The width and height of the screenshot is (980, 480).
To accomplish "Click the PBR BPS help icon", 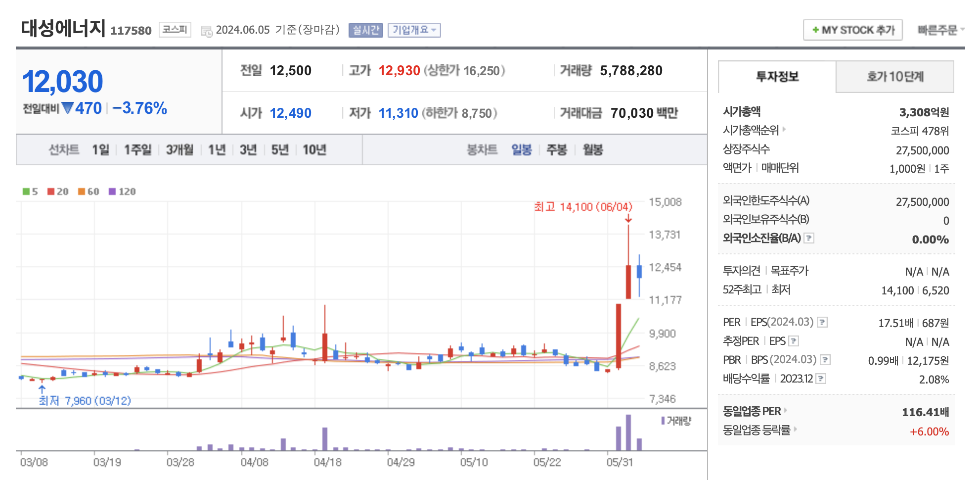I will coord(825,360).
